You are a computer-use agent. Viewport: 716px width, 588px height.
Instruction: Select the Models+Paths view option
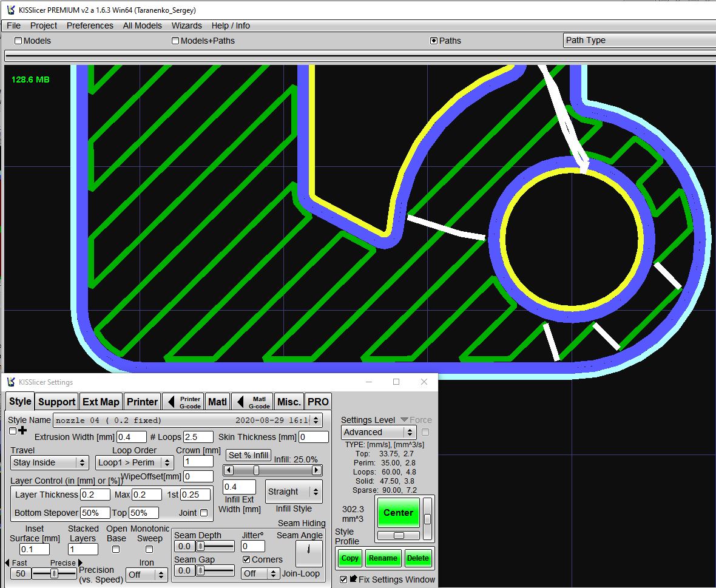(x=175, y=41)
